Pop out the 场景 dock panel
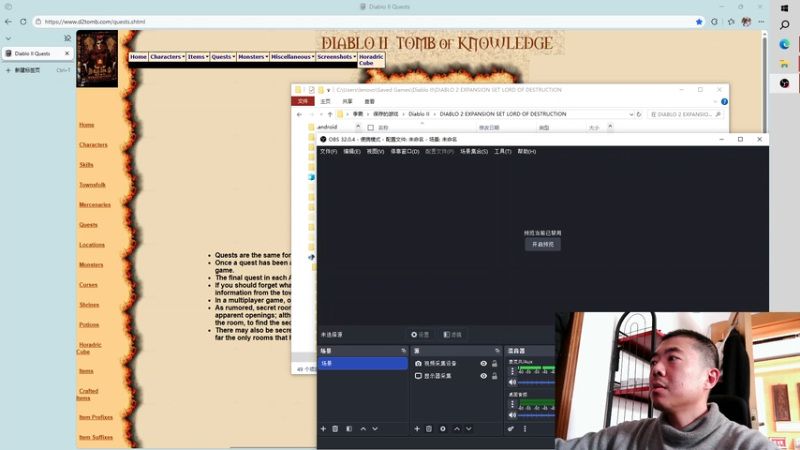The width and height of the screenshot is (800, 450). (x=404, y=351)
